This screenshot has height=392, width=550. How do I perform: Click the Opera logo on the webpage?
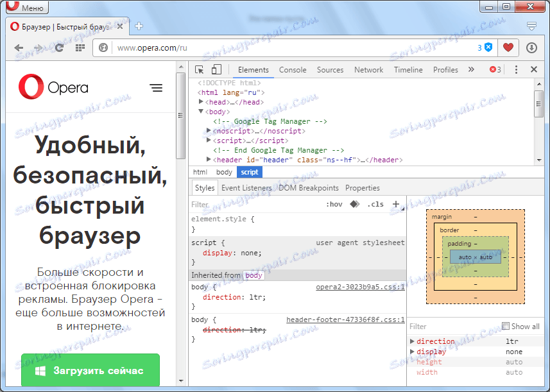click(x=53, y=87)
